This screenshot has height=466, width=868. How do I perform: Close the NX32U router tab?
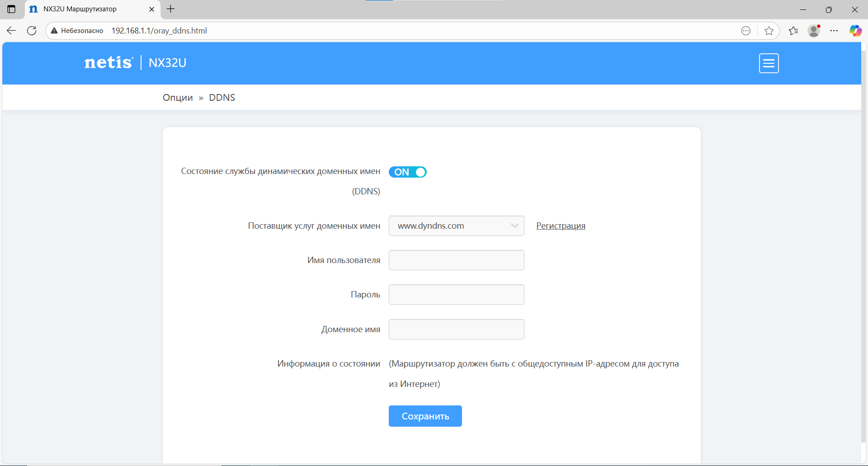coord(151,9)
